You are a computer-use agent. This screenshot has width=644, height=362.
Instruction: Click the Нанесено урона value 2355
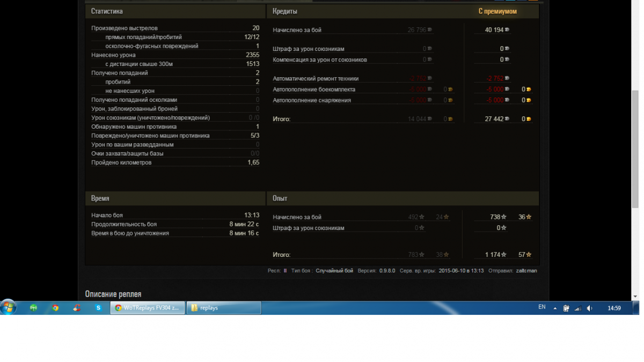[252, 55]
